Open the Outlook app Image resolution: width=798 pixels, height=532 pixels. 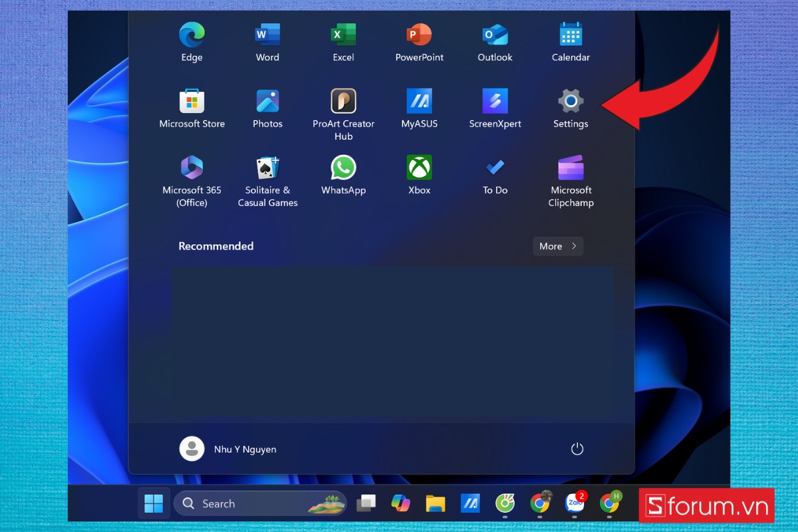click(495, 41)
